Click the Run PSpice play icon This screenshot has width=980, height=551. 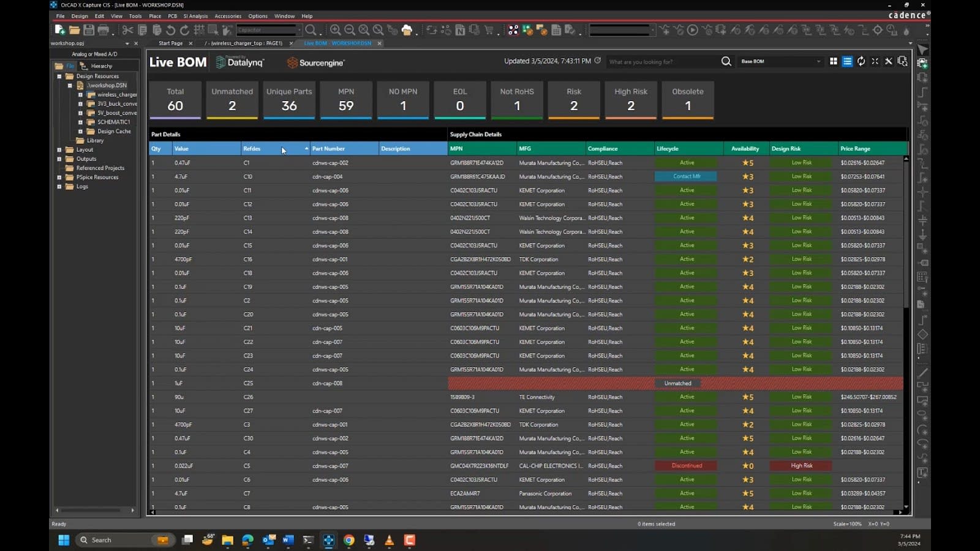click(x=692, y=29)
